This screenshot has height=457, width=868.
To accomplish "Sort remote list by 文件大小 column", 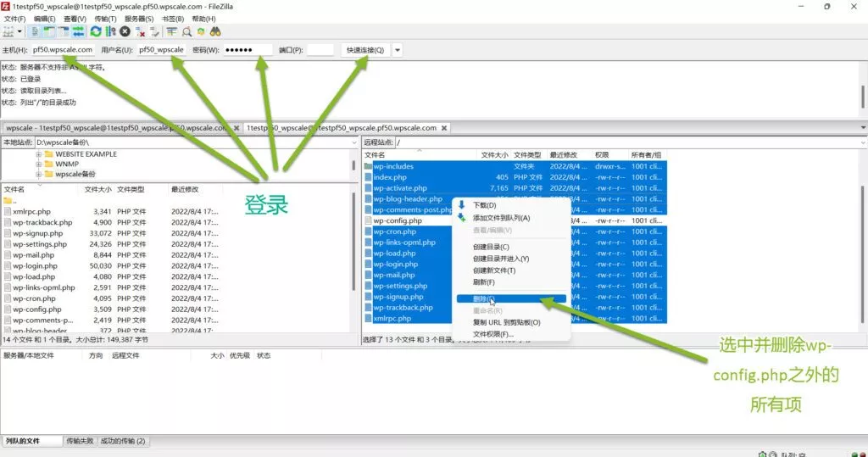I will pos(494,155).
